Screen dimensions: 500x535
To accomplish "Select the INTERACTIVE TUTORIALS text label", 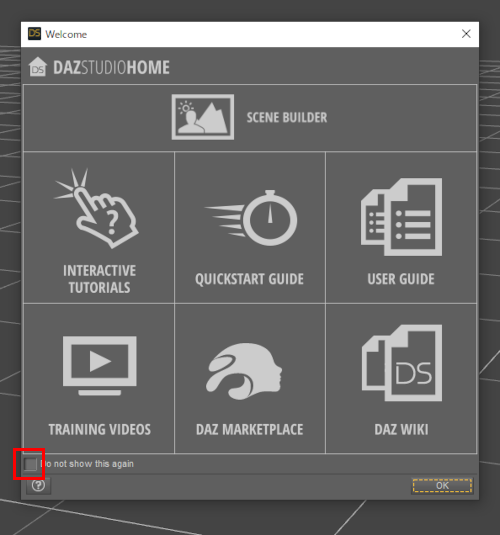I will (99, 279).
